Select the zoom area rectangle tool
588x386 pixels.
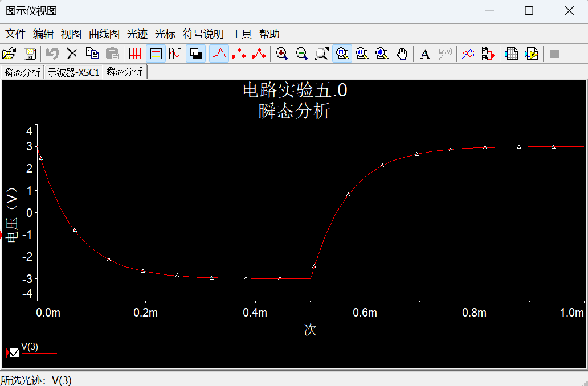342,54
